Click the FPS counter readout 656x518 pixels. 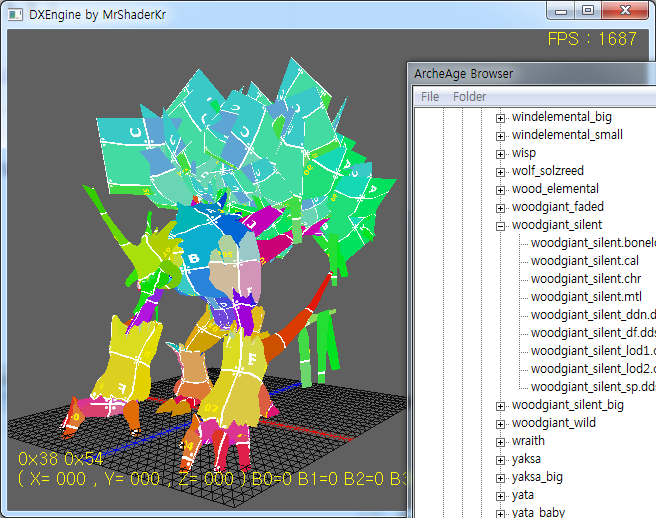click(592, 39)
